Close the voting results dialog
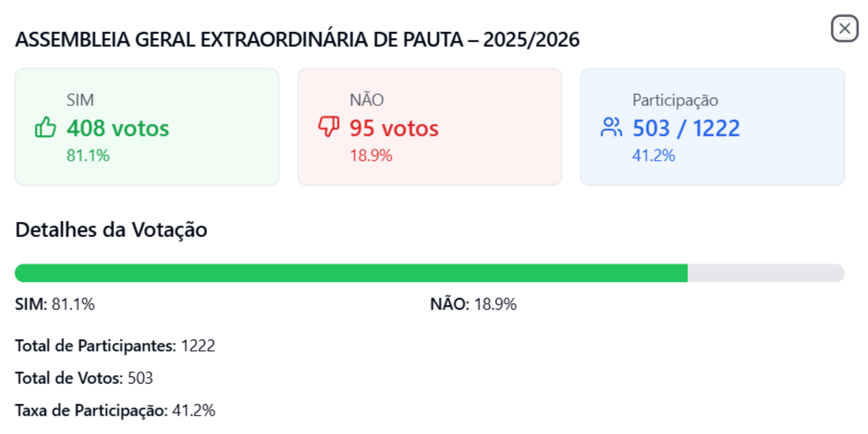The image size is (868, 434). tap(845, 28)
